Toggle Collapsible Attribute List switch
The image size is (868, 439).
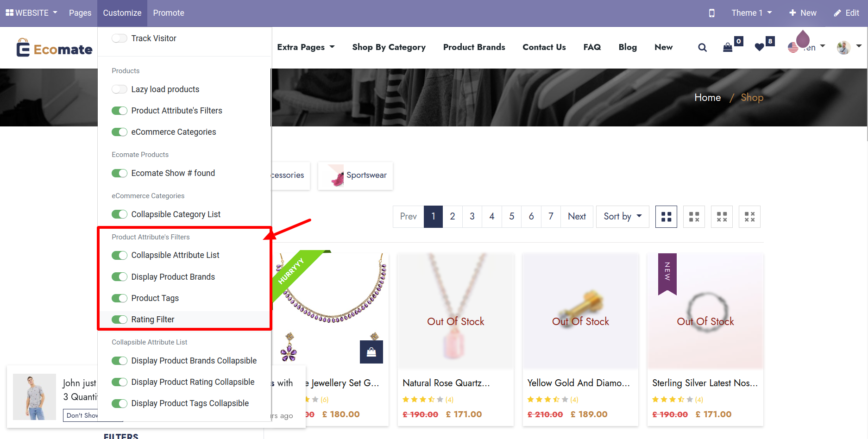(x=120, y=255)
